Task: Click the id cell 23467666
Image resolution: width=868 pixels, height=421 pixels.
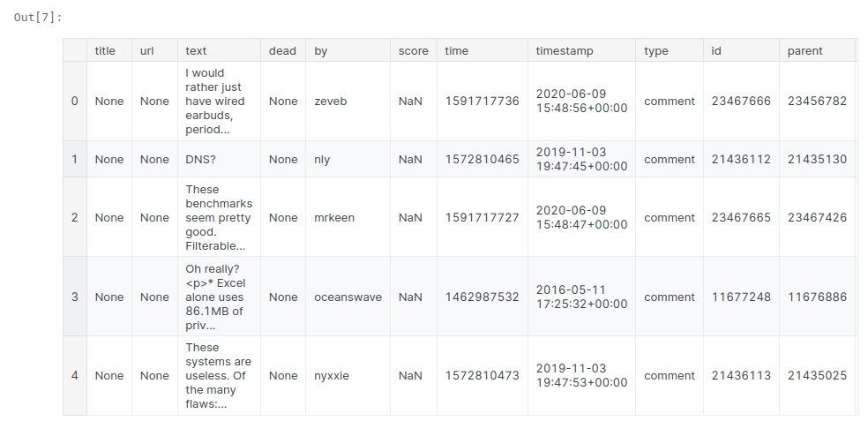Action: point(741,101)
